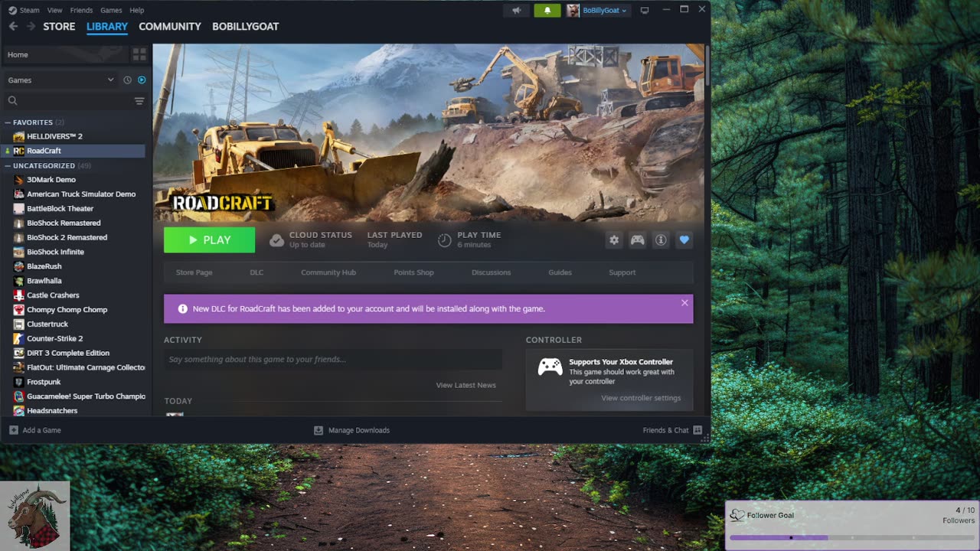Click the Manage Downloads icon

tap(318, 430)
